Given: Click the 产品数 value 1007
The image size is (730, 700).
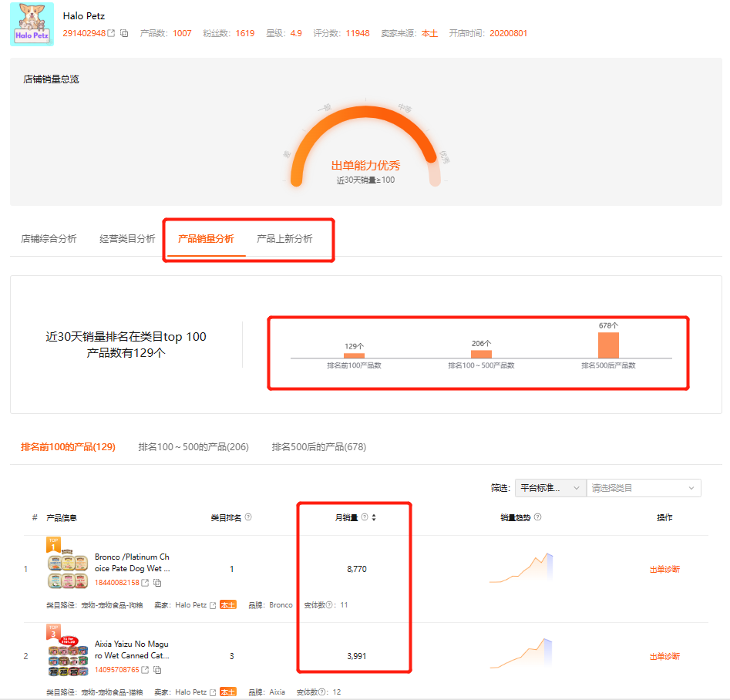Looking at the screenshot, I should coord(182,33).
